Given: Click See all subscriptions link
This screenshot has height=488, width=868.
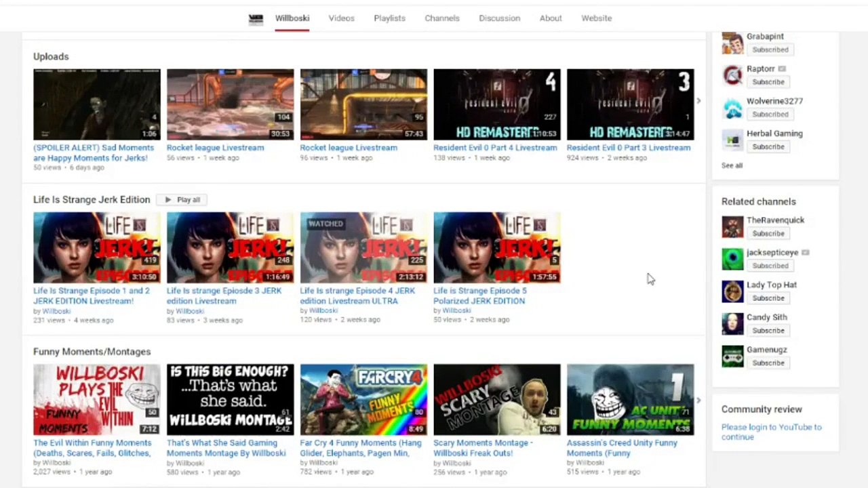Looking at the screenshot, I should click(732, 165).
